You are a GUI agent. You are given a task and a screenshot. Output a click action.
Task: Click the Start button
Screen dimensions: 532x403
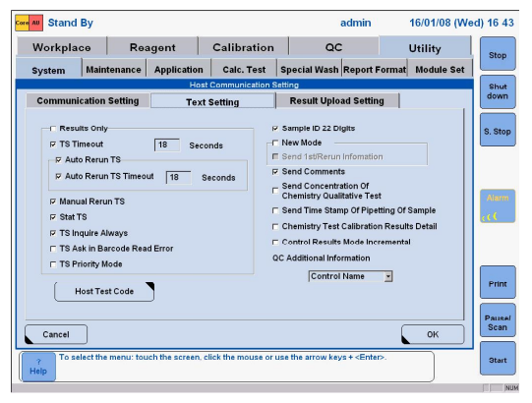[x=498, y=359]
